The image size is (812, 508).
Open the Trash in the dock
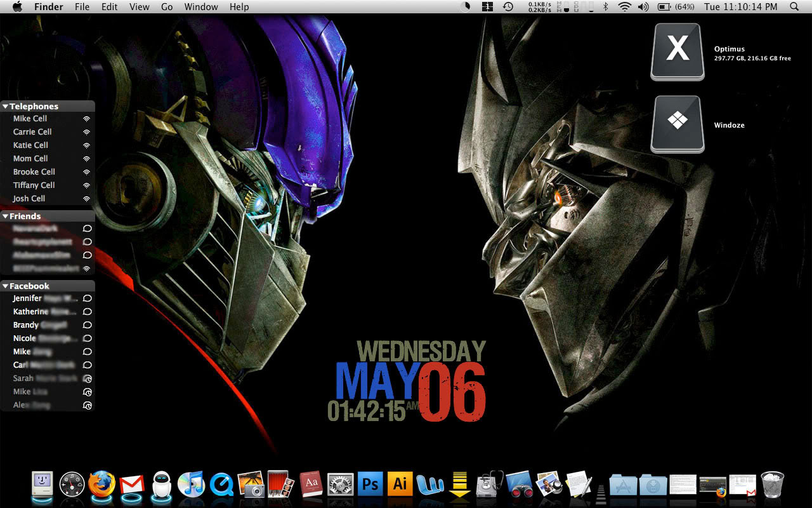772,485
